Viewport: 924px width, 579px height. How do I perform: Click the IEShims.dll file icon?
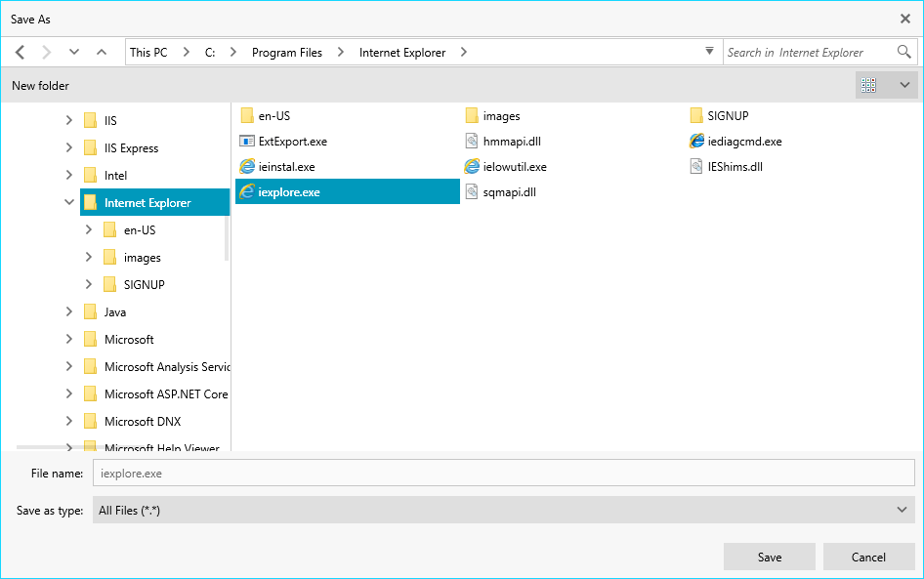coord(696,166)
